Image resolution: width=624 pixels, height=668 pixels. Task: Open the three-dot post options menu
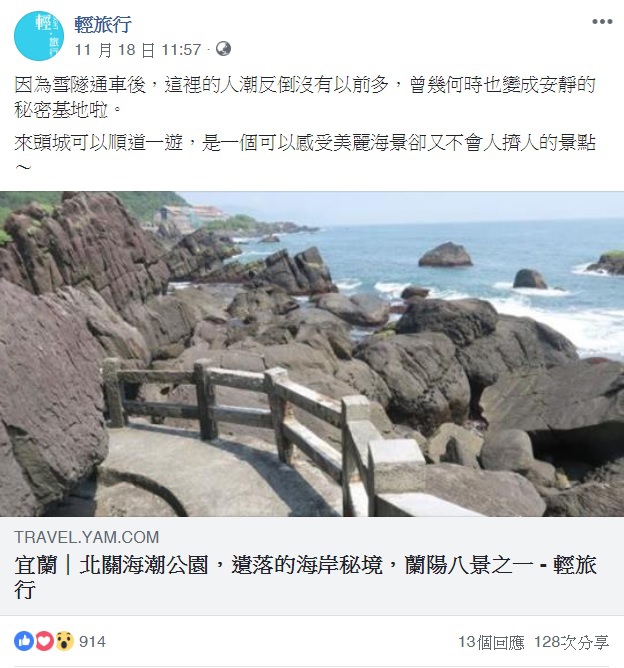coord(602,22)
